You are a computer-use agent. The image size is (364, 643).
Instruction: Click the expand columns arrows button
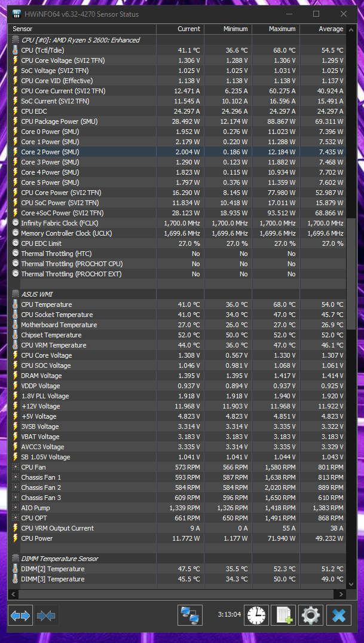[20, 615]
